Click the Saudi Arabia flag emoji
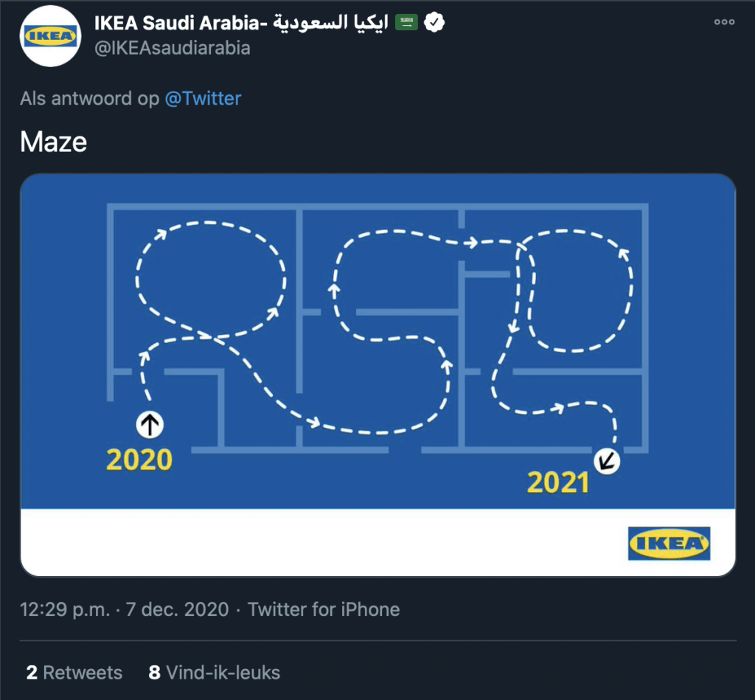The height and width of the screenshot is (700, 755). [x=407, y=22]
